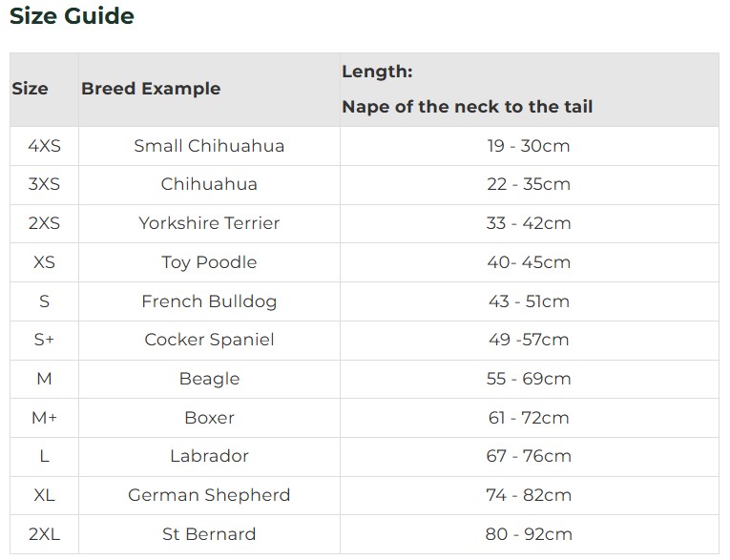Select the 55 - 69cm length value
The height and width of the screenshot is (560, 730).
pyautogui.click(x=529, y=379)
